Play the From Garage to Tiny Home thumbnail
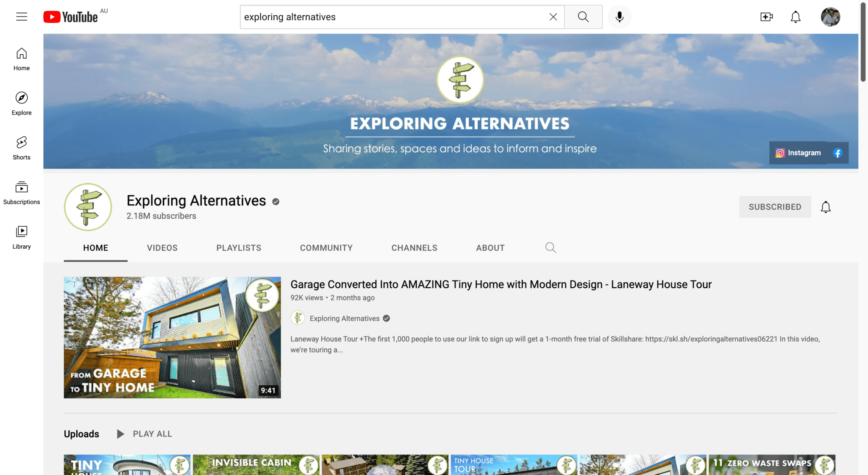Image resolution: width=868 pixels, height=475 pixels. point(172,337)
